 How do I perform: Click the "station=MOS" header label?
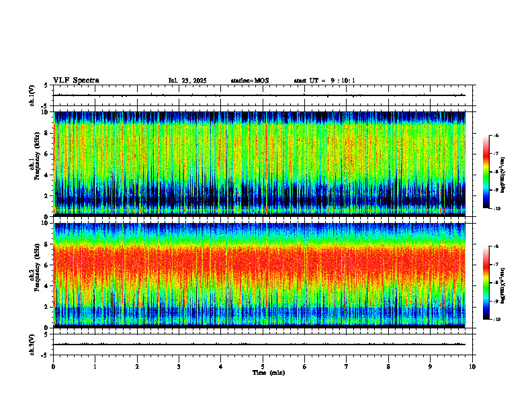point(250,81)
